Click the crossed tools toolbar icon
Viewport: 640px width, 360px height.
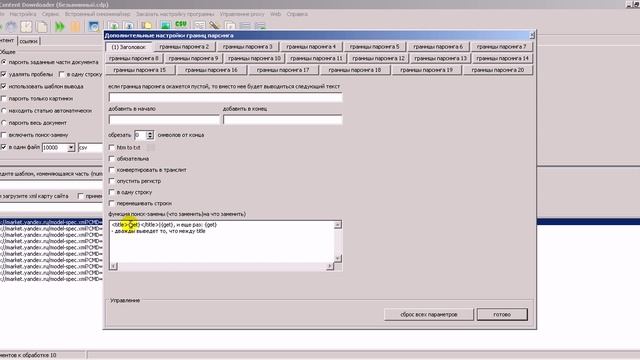[x=26, y=27]
